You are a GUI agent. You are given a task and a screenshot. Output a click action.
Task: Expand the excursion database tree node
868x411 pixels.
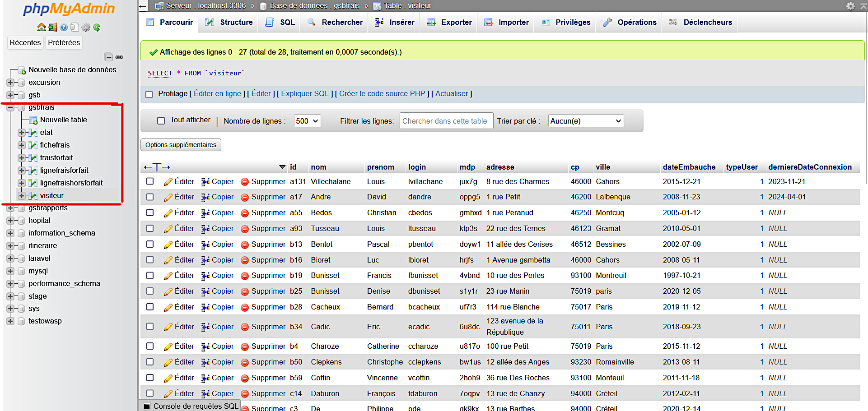coord(10,83)
